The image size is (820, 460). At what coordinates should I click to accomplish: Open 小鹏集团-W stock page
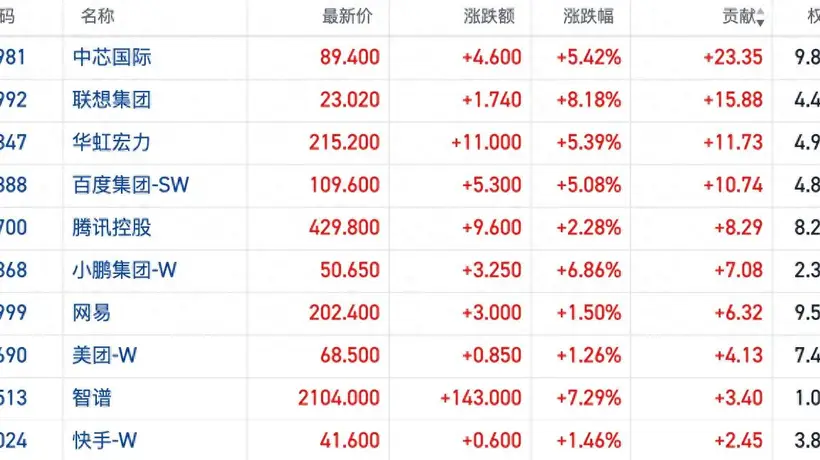124,270
